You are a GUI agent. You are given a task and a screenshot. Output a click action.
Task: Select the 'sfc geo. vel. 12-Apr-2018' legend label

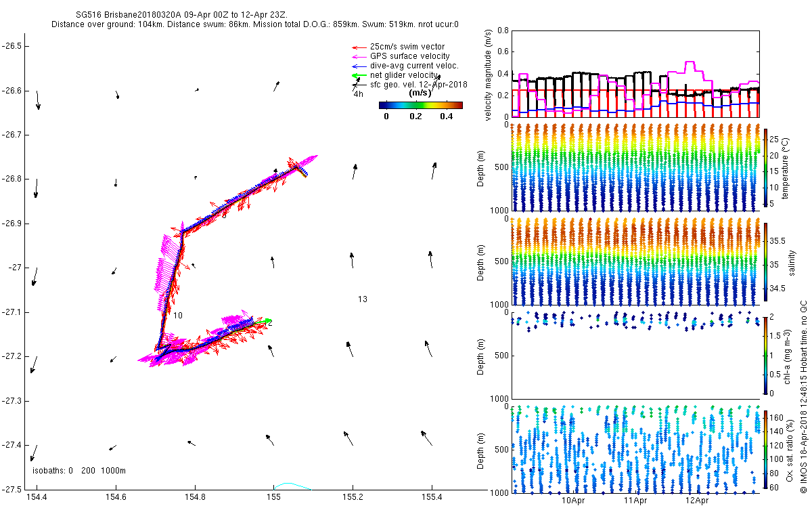coord(419,85)
